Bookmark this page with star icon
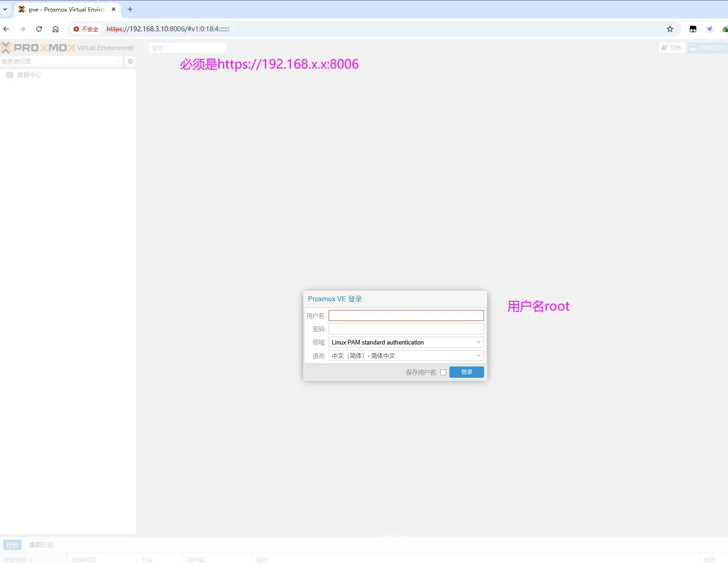728x563 pixels. [670, 29]
